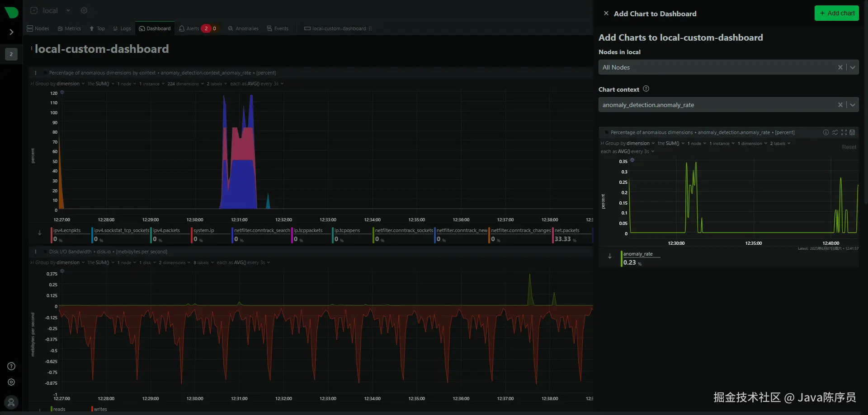Viewport: 868px width, 415px height.
Task: Click the sort arrow in preview chart legend
Action: point(610,256)
